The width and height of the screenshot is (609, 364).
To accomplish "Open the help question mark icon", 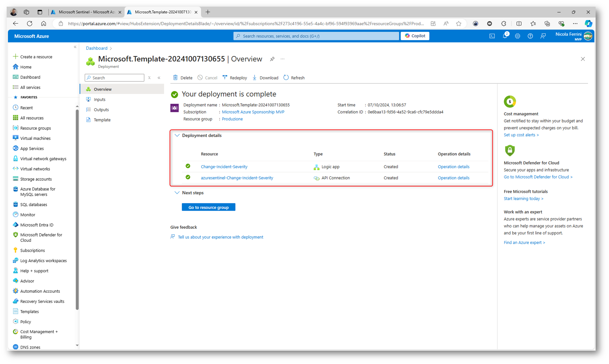I will 530,36.
